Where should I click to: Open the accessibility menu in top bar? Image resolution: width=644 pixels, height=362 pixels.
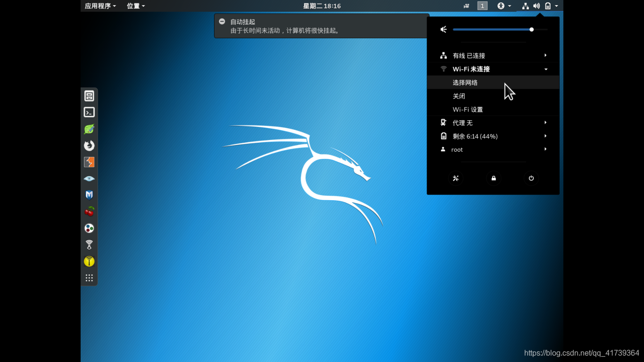click(504, 6)
